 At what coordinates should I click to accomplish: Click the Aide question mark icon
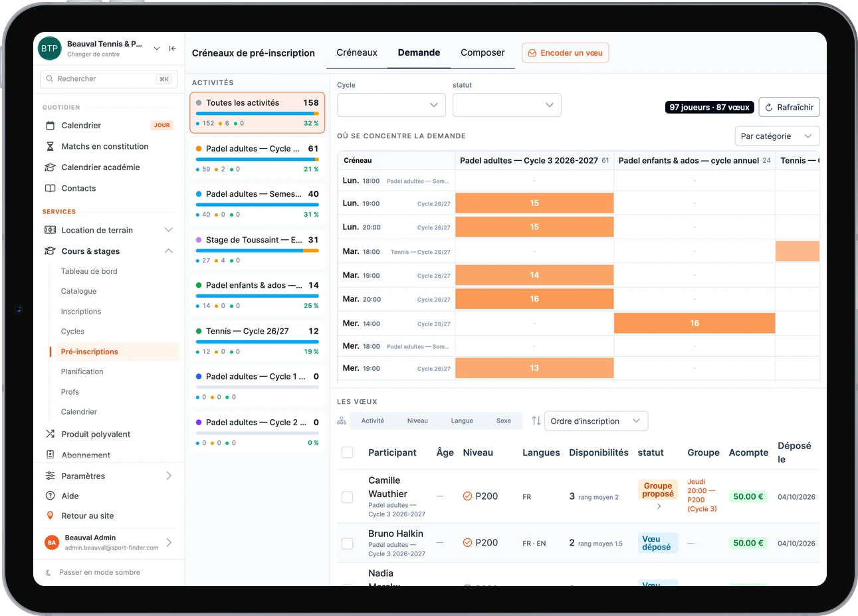[x=50, y=496]
